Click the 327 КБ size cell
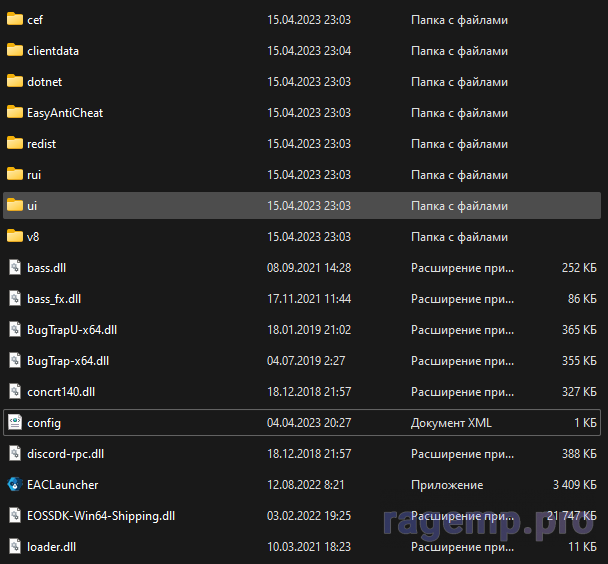Viewport: 608px width, 564px height. 579,392
